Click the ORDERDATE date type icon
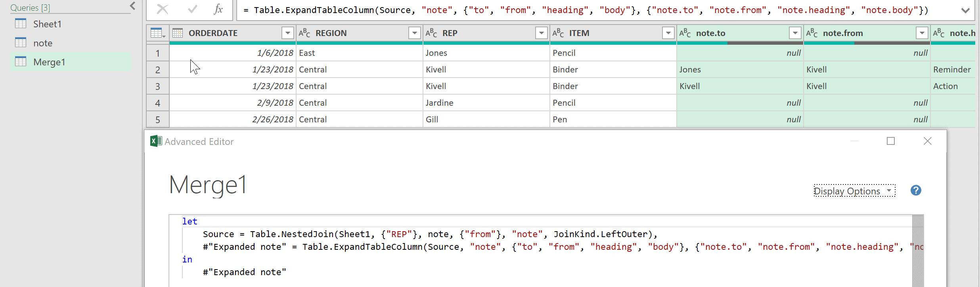The image size is (980, 287). point(178,33)
